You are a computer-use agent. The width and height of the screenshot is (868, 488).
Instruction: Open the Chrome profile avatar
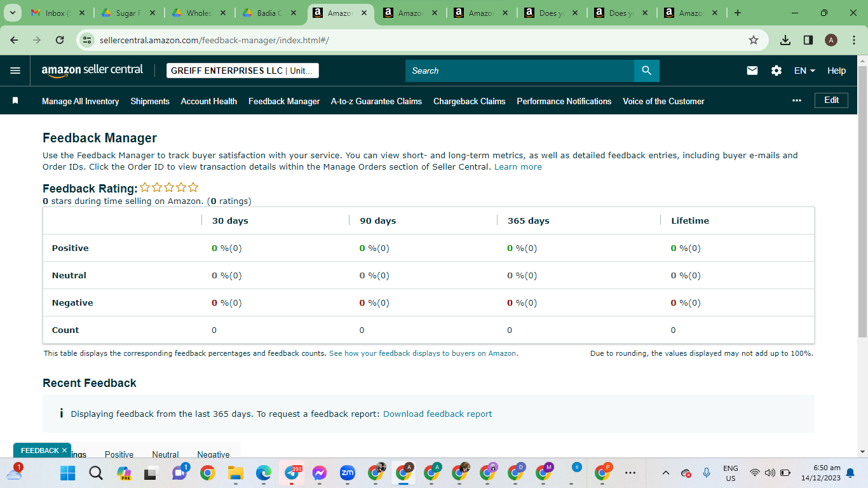coord(831,40)
